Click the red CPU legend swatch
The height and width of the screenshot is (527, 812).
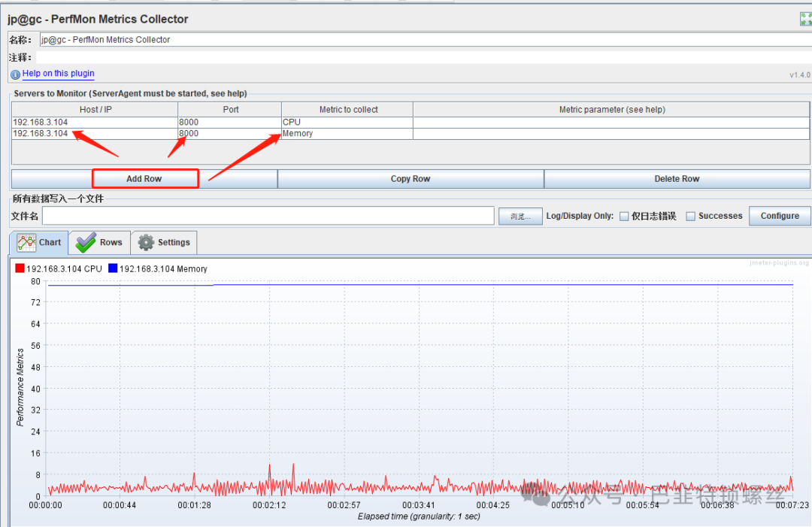tap(20, 268)
